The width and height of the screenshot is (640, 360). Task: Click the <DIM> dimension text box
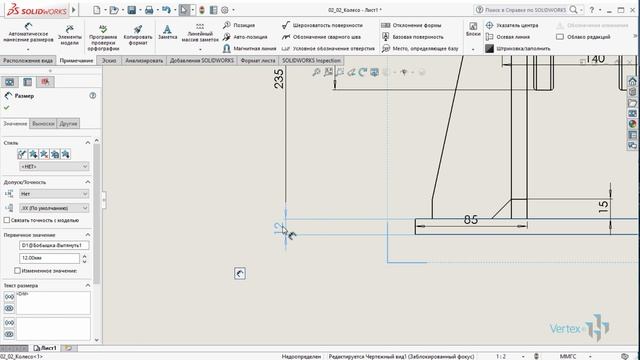pyautogui.click(x=53, y=302)
